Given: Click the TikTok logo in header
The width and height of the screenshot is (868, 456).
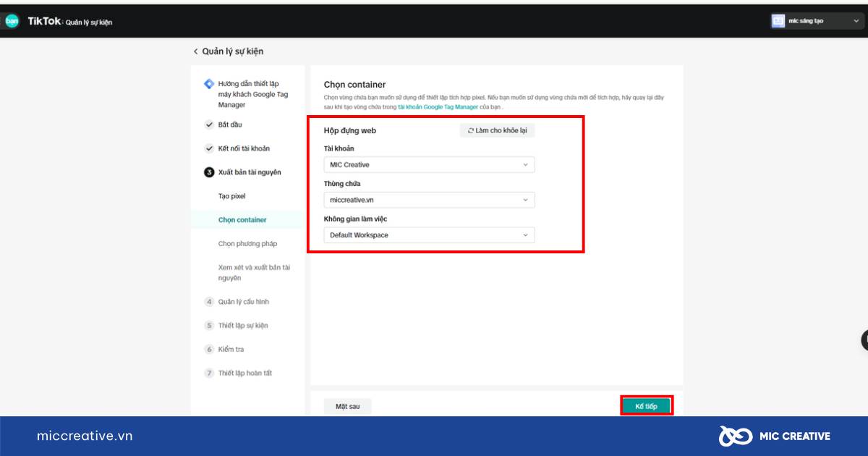Looking at the screenshot, I should point(43,21).
